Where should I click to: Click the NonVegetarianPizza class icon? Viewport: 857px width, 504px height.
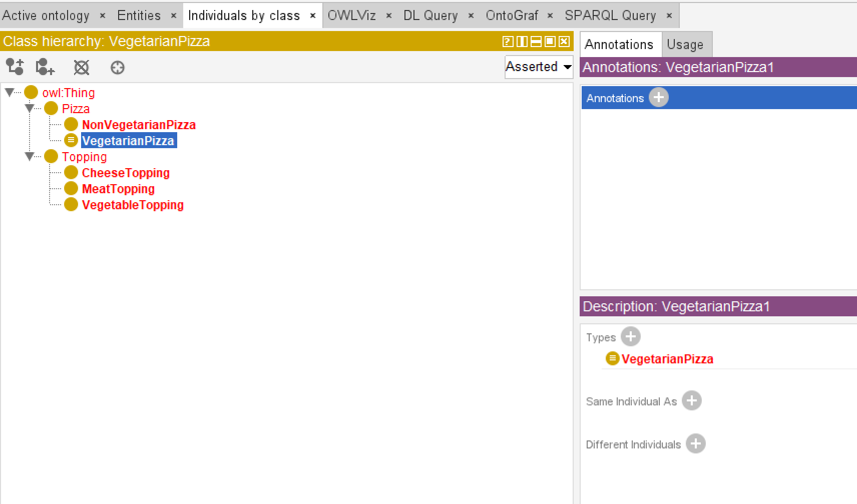coord(71,124)
